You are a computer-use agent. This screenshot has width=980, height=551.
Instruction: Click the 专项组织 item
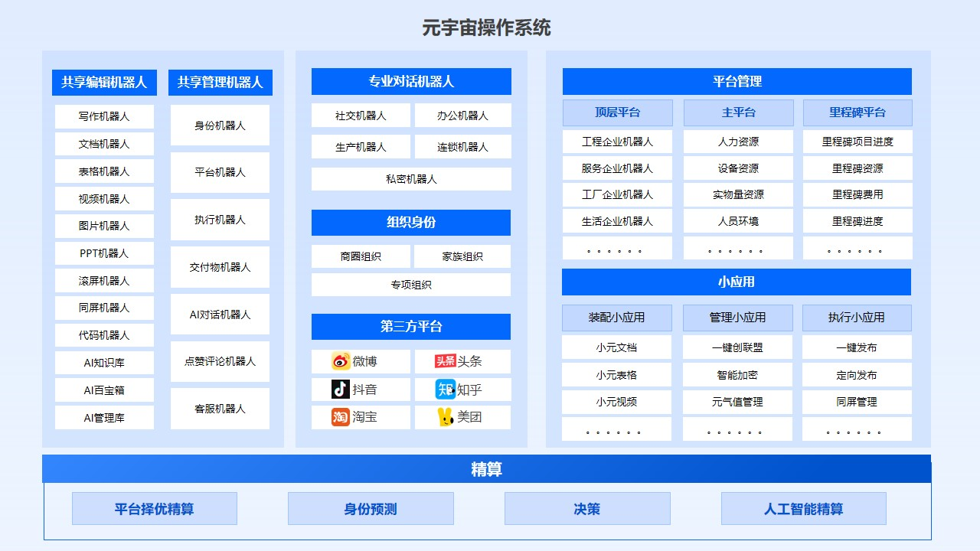point(411,285)
